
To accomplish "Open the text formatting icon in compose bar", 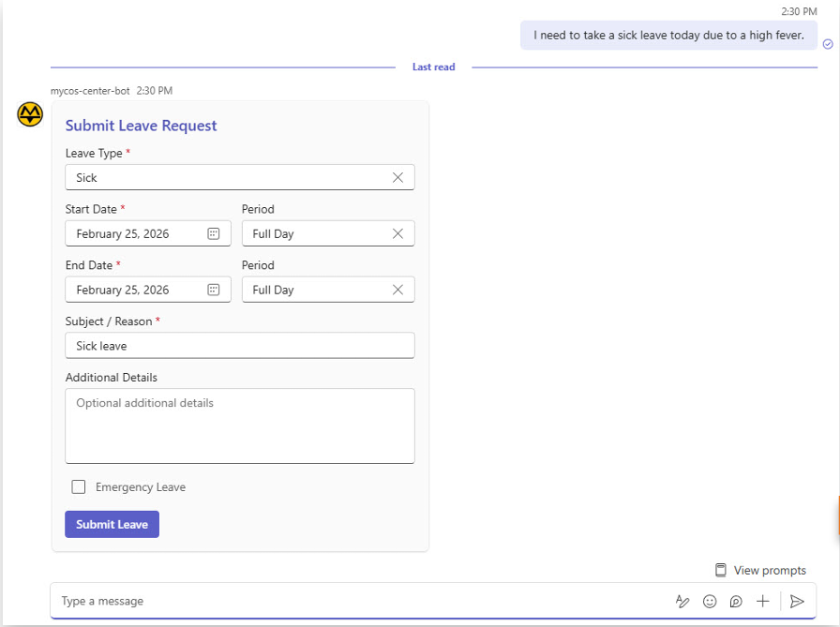I will click(x=682, y=602).
